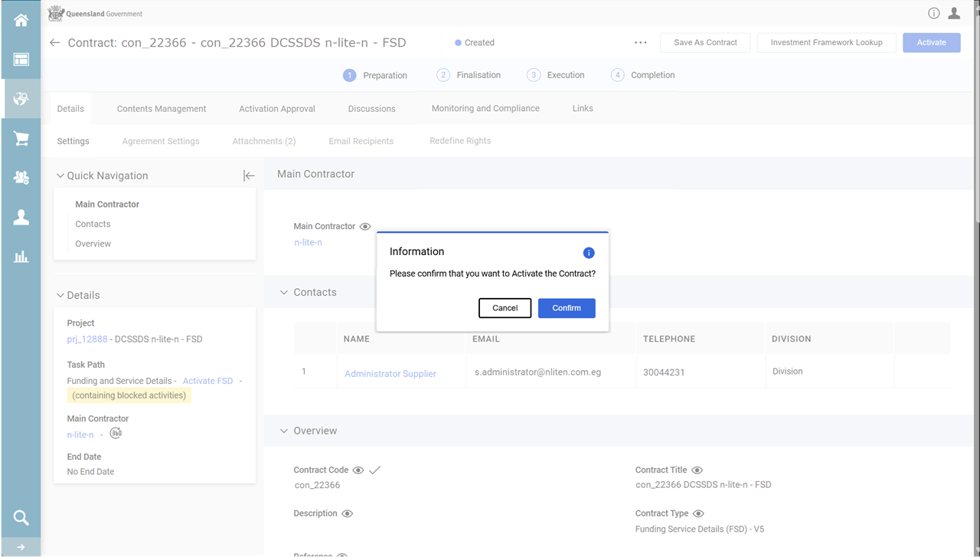
Task: Open the shopping cart sidebar icon
Action: point(21,139)
